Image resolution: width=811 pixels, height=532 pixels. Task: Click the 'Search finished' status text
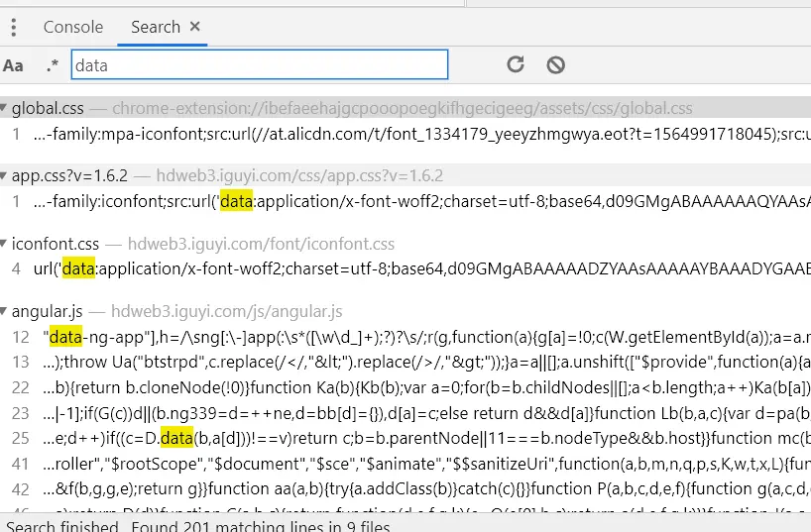tap(62, 526)
